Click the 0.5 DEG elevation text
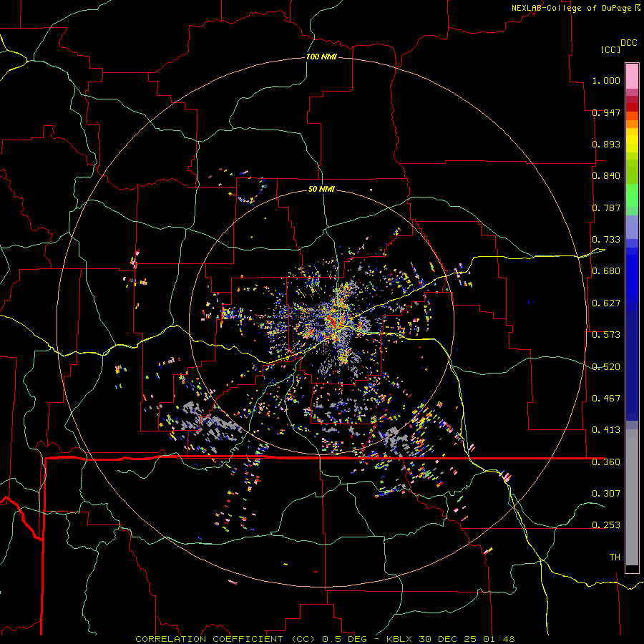 click(345, 639)
